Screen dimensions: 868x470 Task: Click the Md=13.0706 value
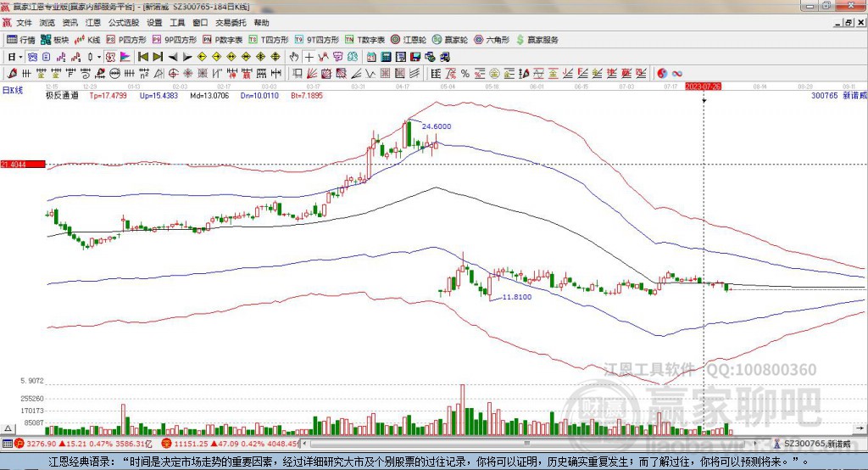209,96
